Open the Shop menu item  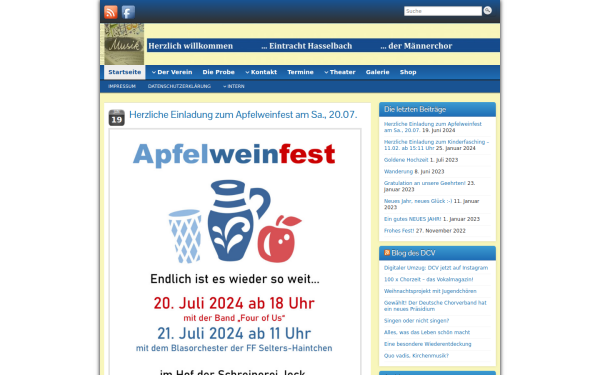pyautogui.click(x=408, y=72)
